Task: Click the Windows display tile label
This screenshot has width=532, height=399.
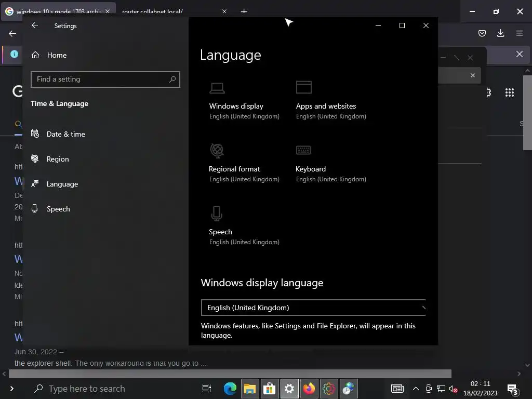Action: tap(236, 106)
